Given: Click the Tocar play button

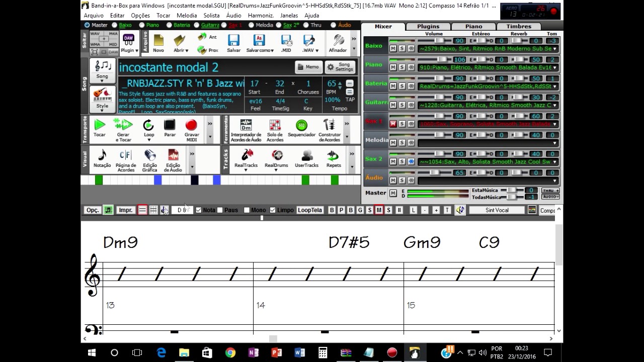Looking at the screenshot, I should [x=100, y=129].
